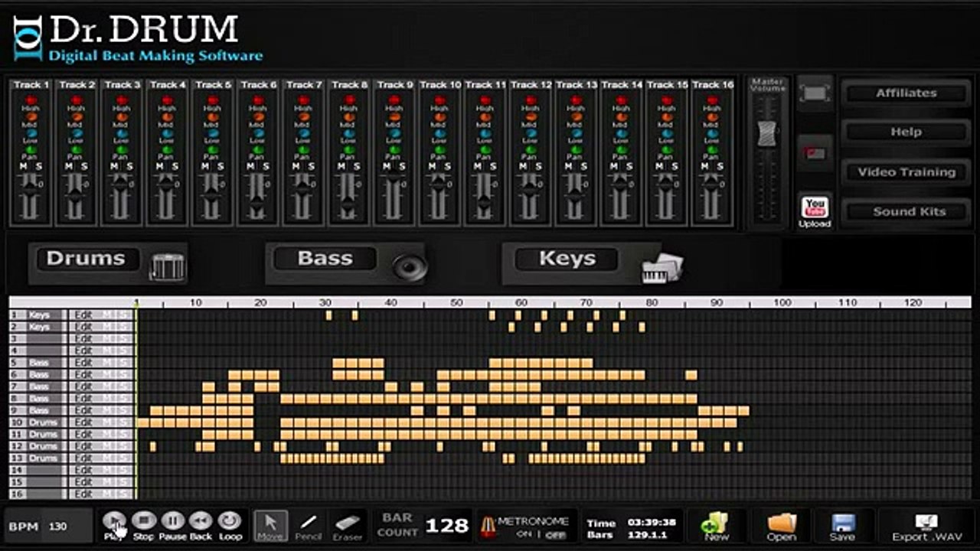The height and width of the screenshot is (551, 980).
Task: Select the Pencil tool
Action: coord(309,526)
